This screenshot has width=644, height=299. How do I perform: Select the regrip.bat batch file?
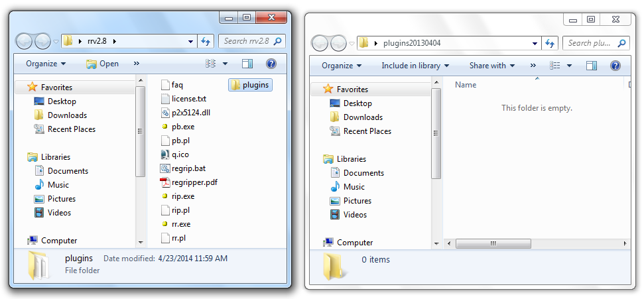point(183,169)
